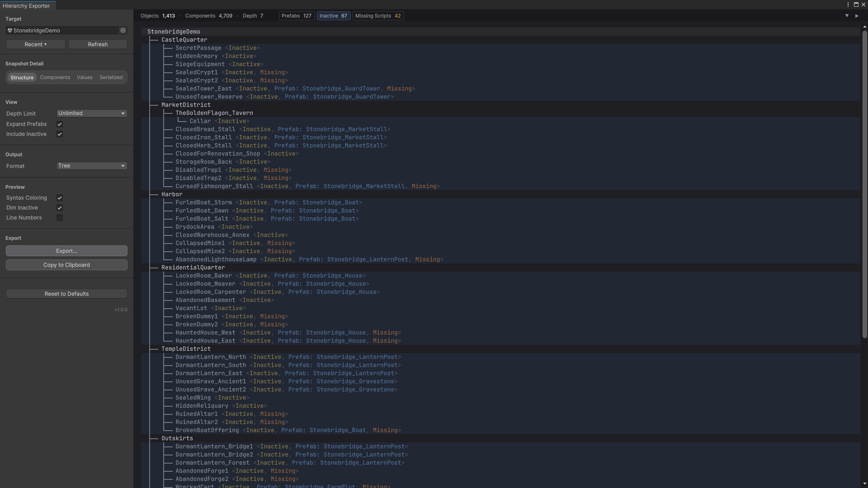868x488 pixels.
Task: Select TheGoldenFlagon_Tavern row
Action: point(500,113)
